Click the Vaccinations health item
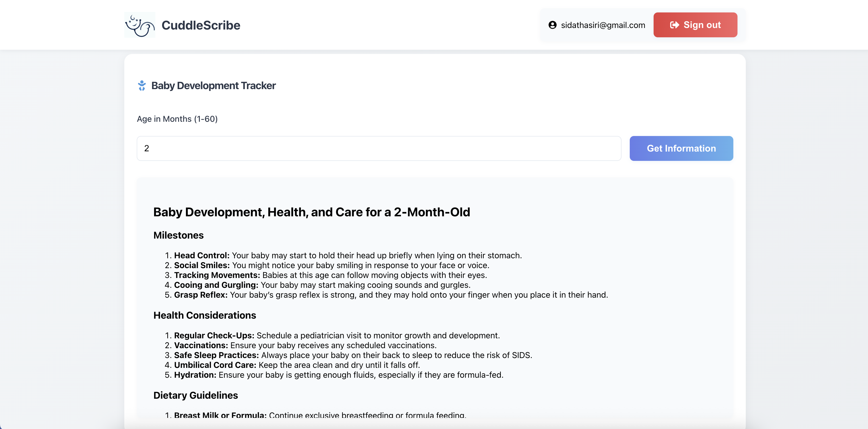The image size is (868, 429). 305,345
